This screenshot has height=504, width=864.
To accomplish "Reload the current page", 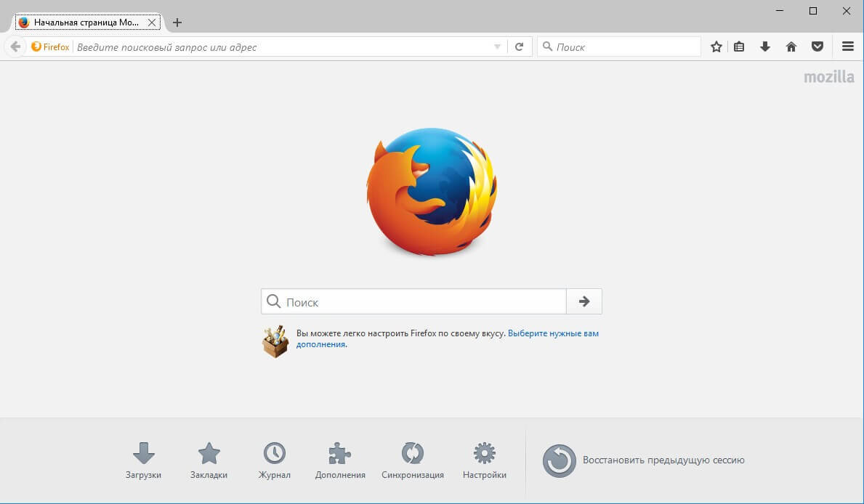I will 519,46.
